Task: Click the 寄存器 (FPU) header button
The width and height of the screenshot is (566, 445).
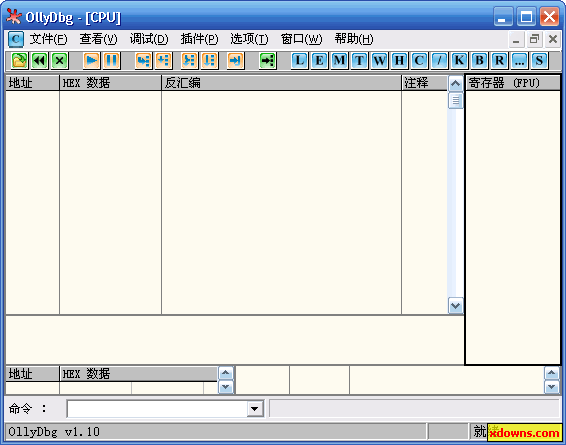Action: point(513,83)
